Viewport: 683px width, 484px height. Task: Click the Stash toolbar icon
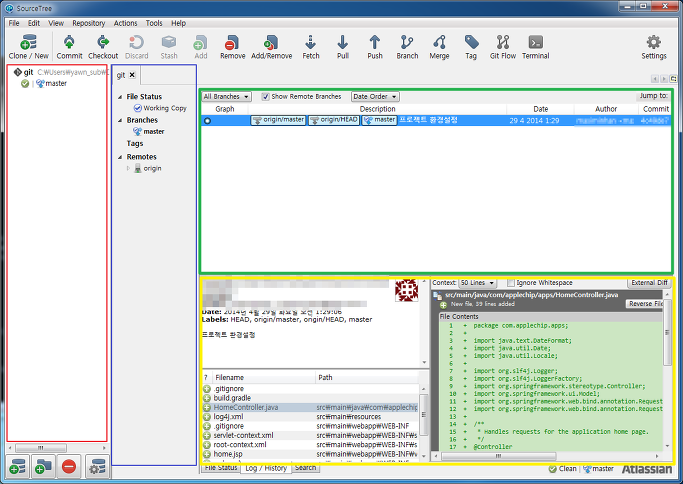pos(169,47)
